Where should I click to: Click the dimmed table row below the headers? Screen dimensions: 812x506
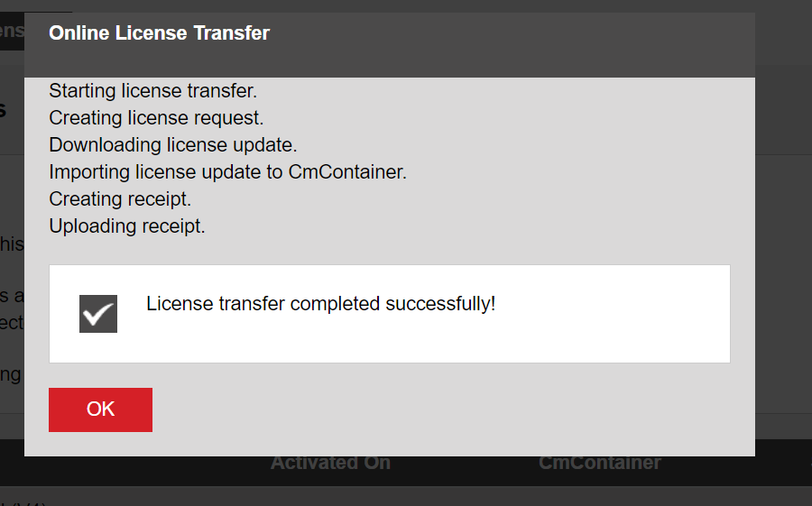point(406,497)
